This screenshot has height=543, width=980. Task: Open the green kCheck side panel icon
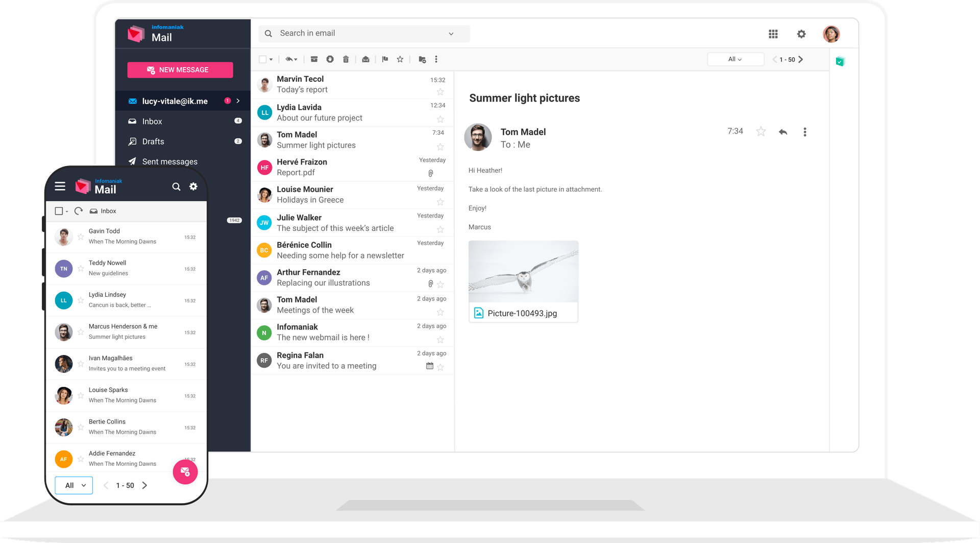click(x=840, y=62)
